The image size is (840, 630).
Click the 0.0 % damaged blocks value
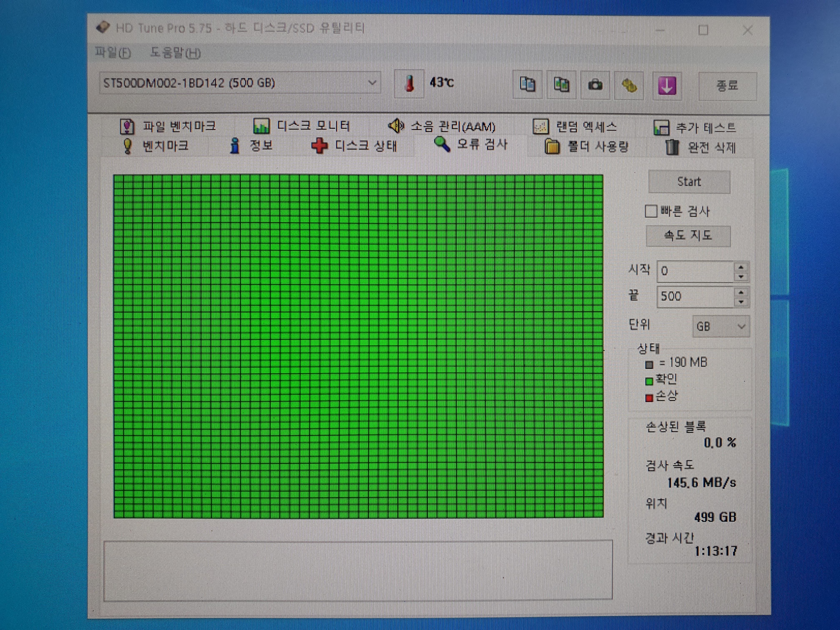tap(720, 442)
